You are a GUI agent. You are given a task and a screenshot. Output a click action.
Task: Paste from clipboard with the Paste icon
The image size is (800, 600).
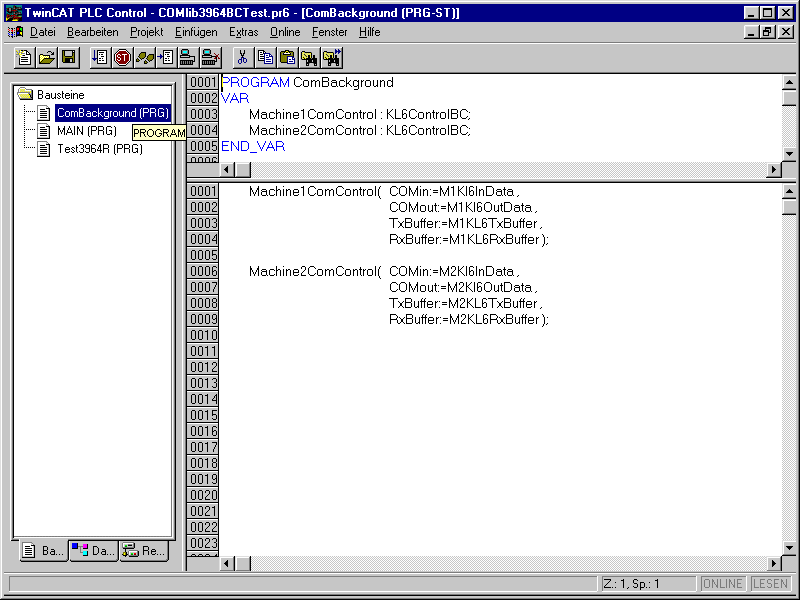point(287,58)
